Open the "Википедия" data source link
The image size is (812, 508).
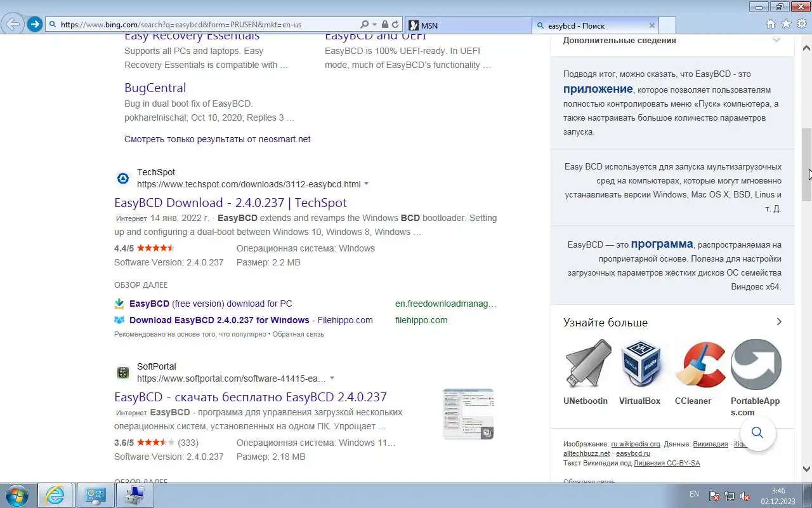click(x=710, y=444)
